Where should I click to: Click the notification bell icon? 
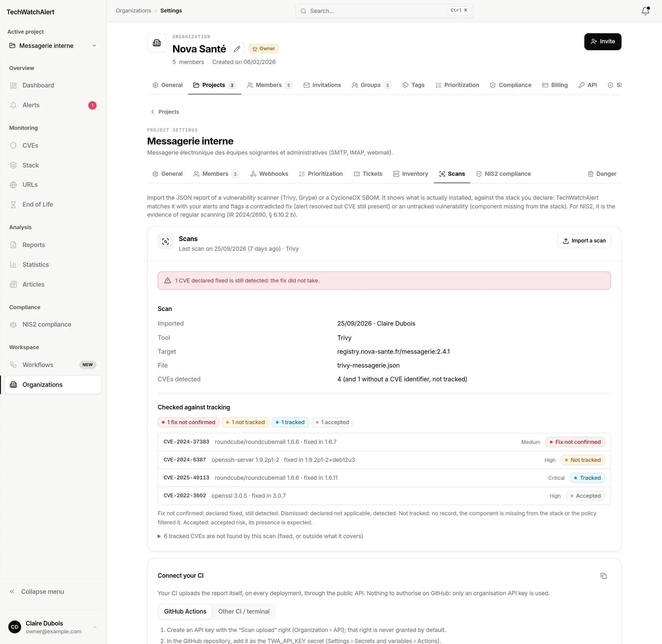point(645,11)
